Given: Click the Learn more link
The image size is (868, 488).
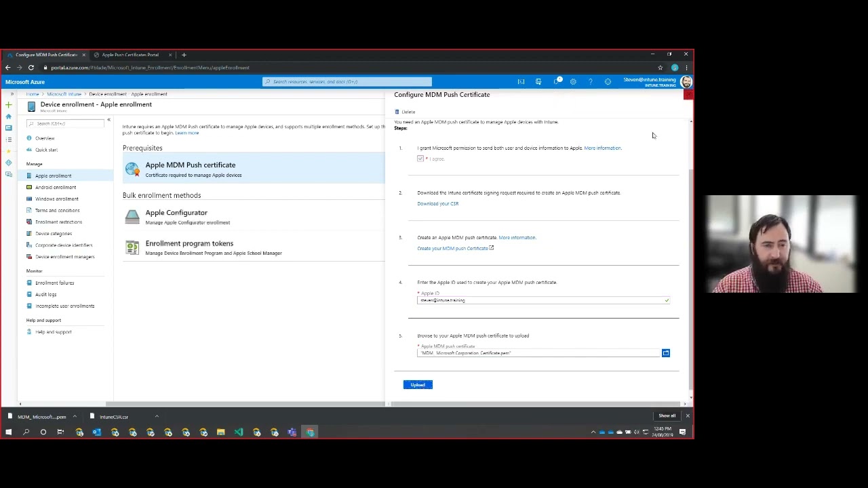Looking at the screenshot, I should pyautogui.click(x=187, y=133).
